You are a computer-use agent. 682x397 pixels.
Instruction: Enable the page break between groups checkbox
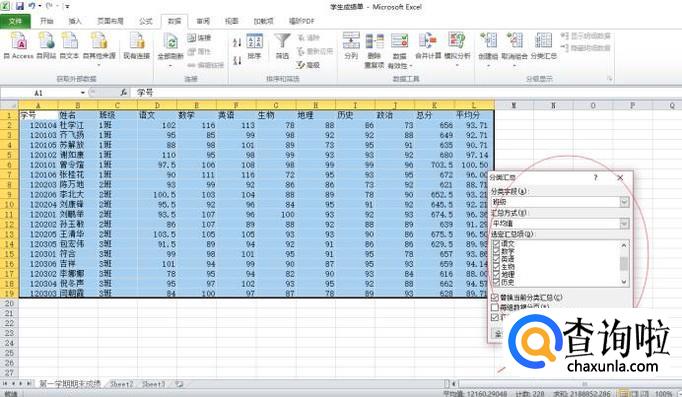495,307
